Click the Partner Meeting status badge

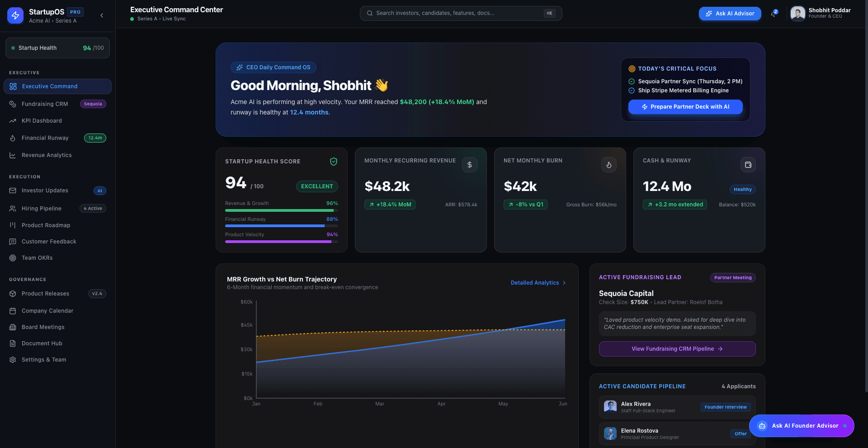[x=733, y=278]
